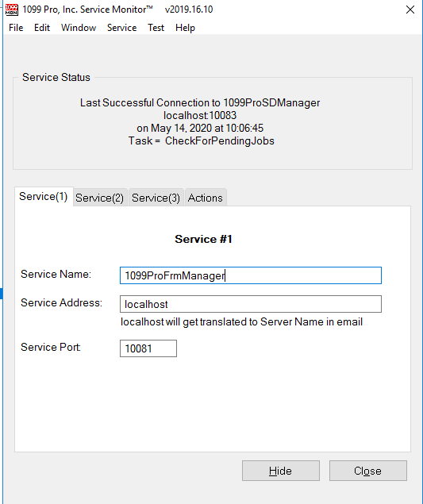The width and height of the screenshot is (423, 504).
Task: Click the Service #1 heading
Action: click(x=203, y=239)
